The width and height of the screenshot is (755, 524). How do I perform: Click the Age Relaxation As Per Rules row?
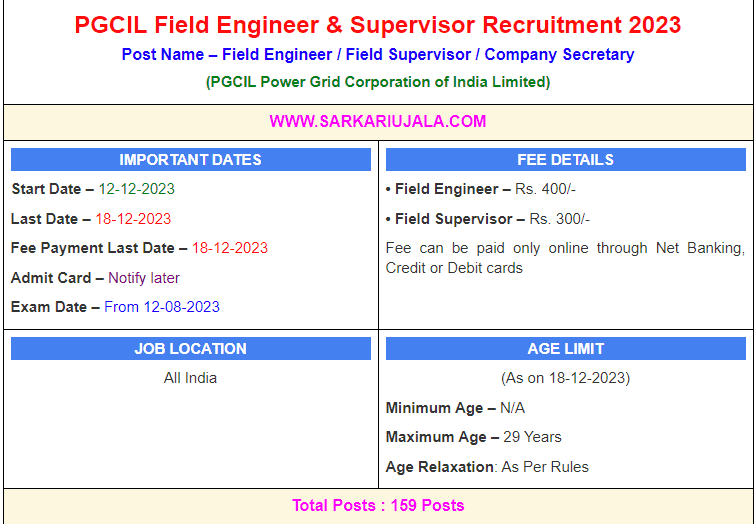487,467
